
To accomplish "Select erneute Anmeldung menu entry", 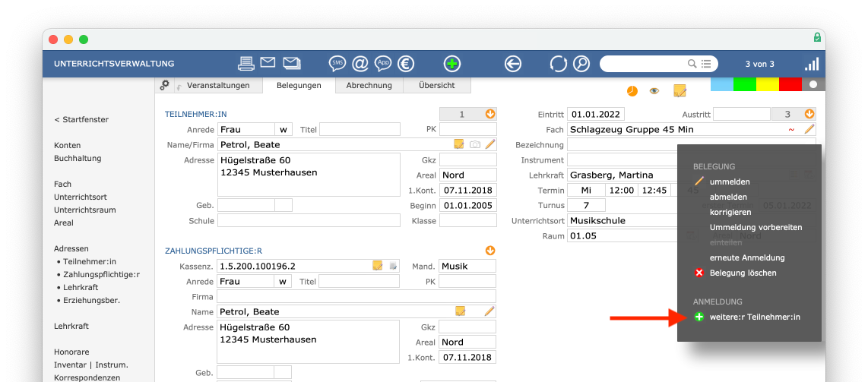I will coord(747,257).
